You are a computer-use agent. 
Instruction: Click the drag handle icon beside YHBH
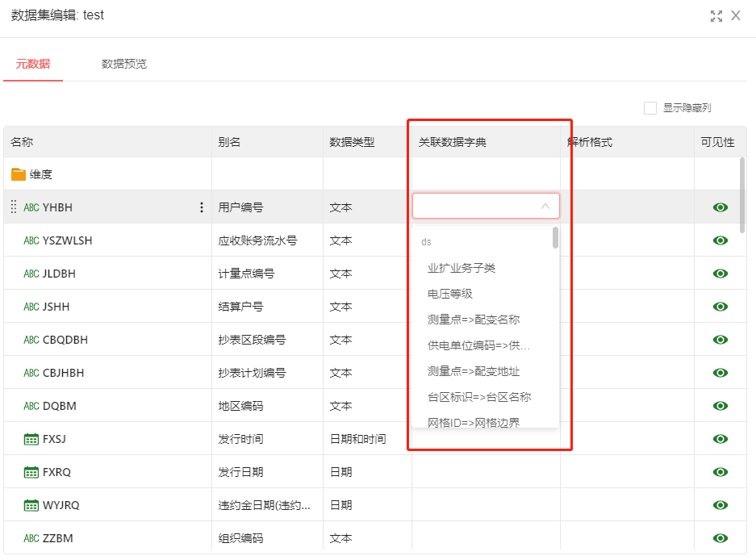tap(13, 207)
